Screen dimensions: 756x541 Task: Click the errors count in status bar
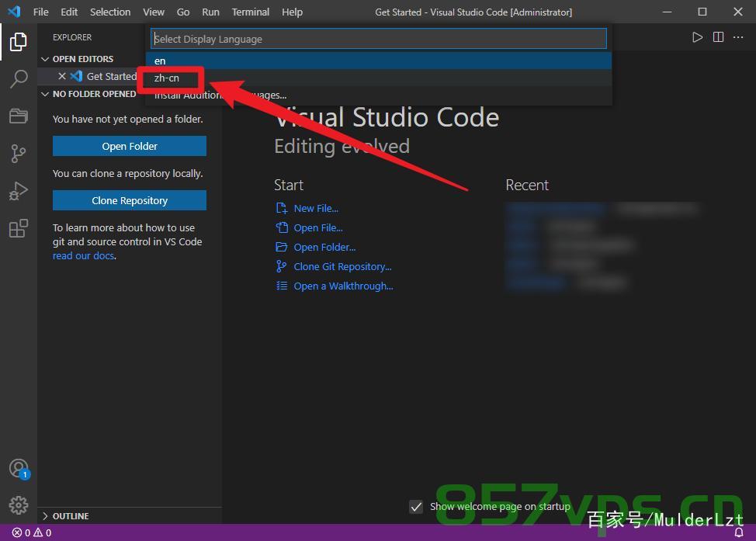pos(21,532)
